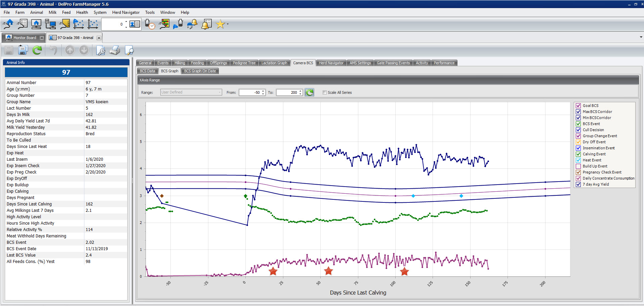
Task: Click the gold star favorites icon
Action: (220, 24)
